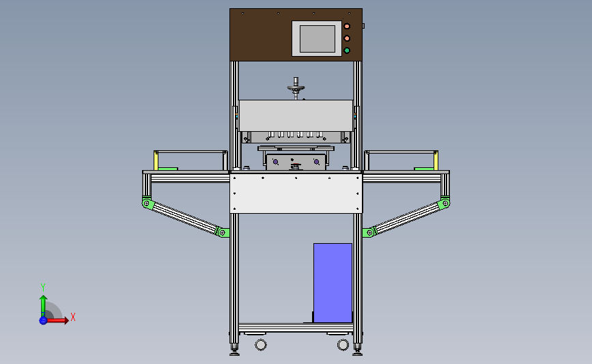Select the large gray cover below the handwheel
Image resolution: width=592 pixels, height=364 pixels.
click(x=296, y=115)
